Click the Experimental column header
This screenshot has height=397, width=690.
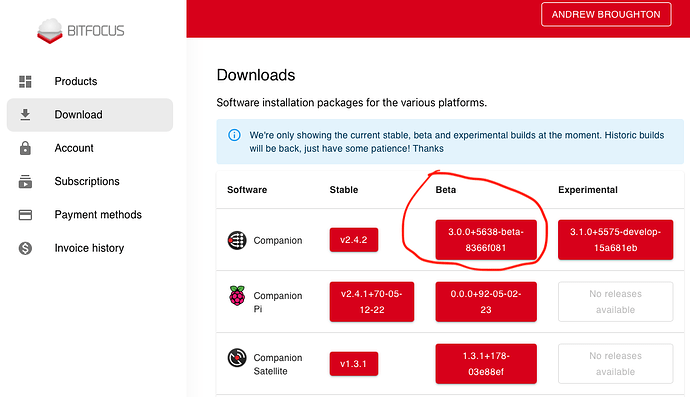[588, 190]
